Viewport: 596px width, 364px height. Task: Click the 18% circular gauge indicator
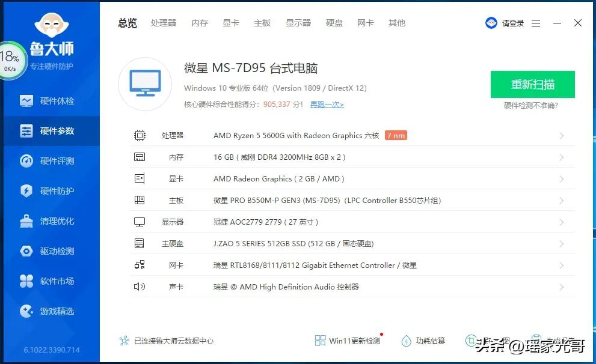coord(11,58)
